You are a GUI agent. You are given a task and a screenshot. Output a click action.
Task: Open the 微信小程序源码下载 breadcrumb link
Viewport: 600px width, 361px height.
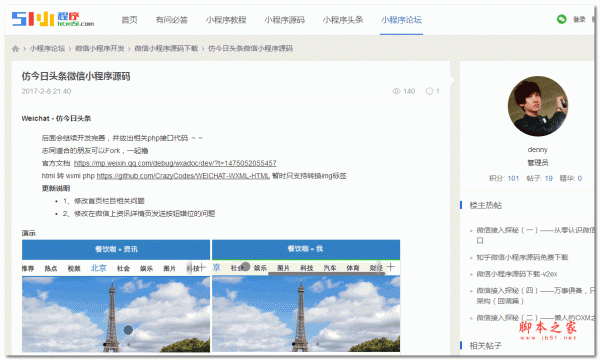(x=166, y=49)
